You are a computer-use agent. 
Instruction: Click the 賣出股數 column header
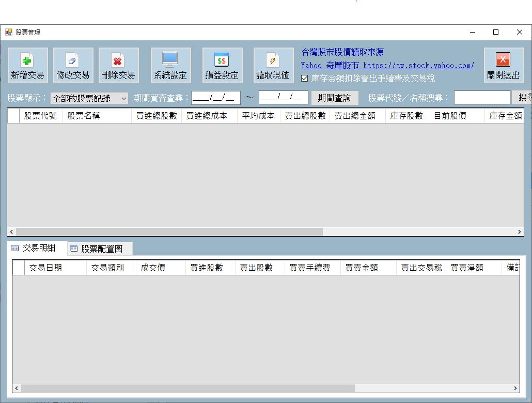(x=260, y=268)
